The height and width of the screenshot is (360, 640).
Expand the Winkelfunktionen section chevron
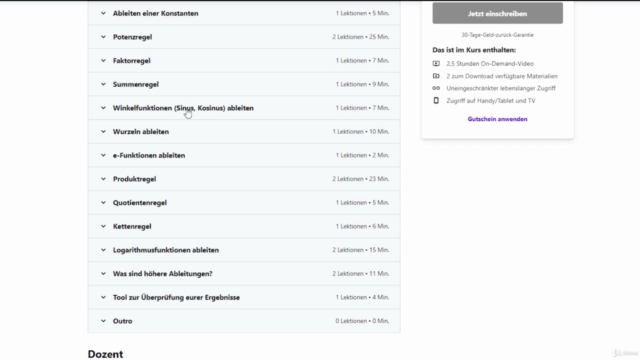(x=103, y=108)
